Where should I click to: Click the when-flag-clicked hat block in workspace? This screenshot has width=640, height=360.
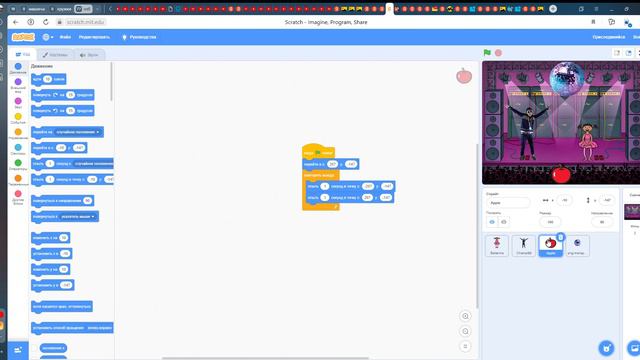point(318,152)
